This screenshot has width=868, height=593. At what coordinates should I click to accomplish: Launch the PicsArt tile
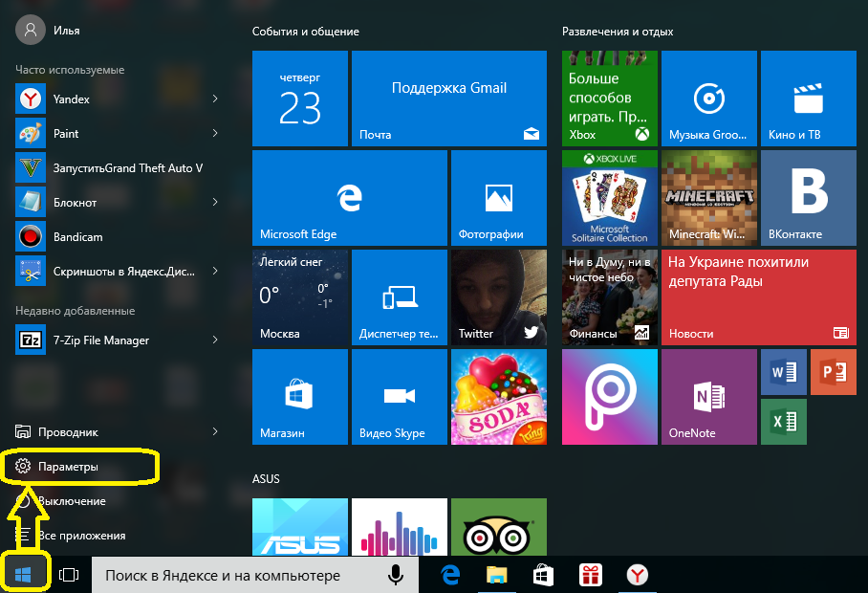pos(610,396)
